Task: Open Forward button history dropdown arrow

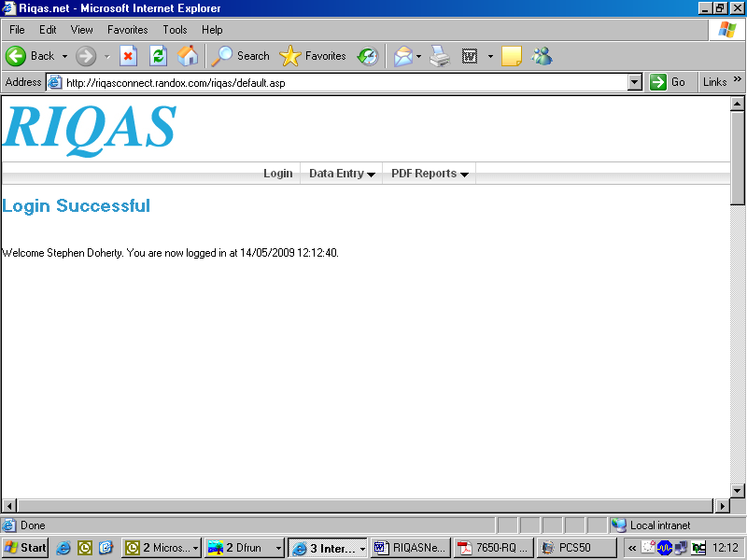Action: coord(107,56)
